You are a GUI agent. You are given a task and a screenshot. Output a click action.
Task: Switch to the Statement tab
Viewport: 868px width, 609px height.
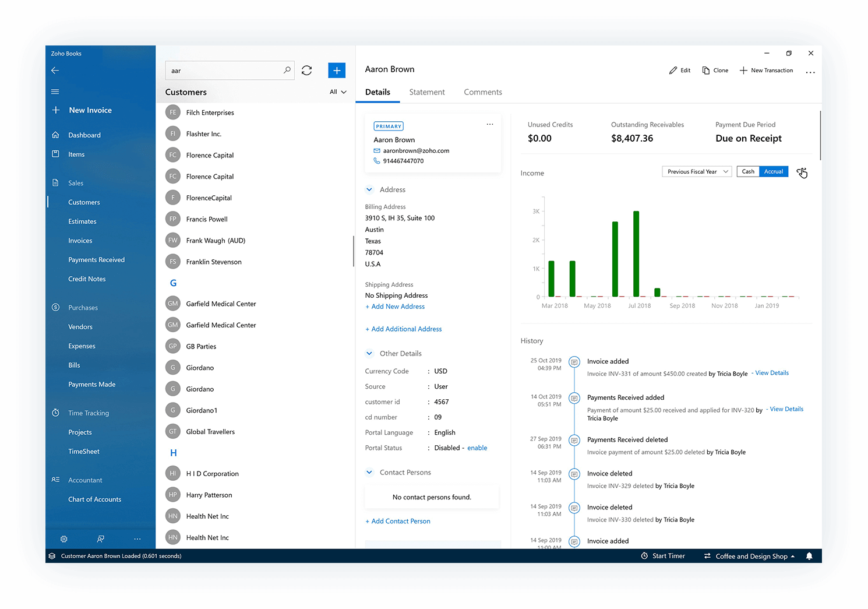pos(427,92)
